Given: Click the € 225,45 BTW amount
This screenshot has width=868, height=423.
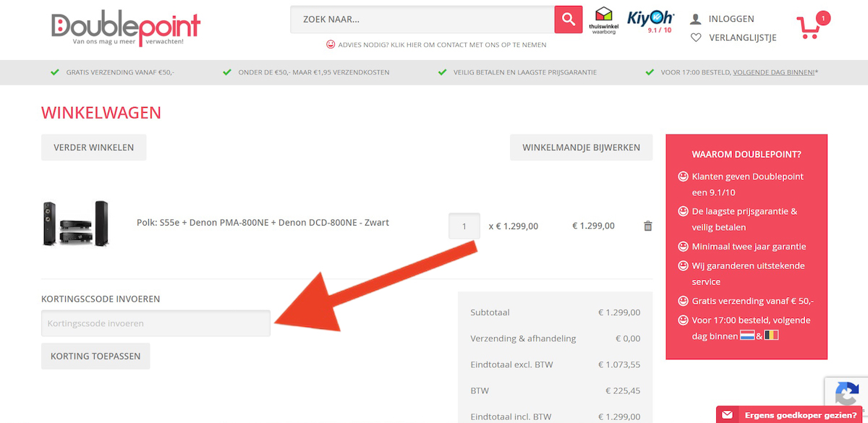Looking at the screenshot, I should point(623,390).
